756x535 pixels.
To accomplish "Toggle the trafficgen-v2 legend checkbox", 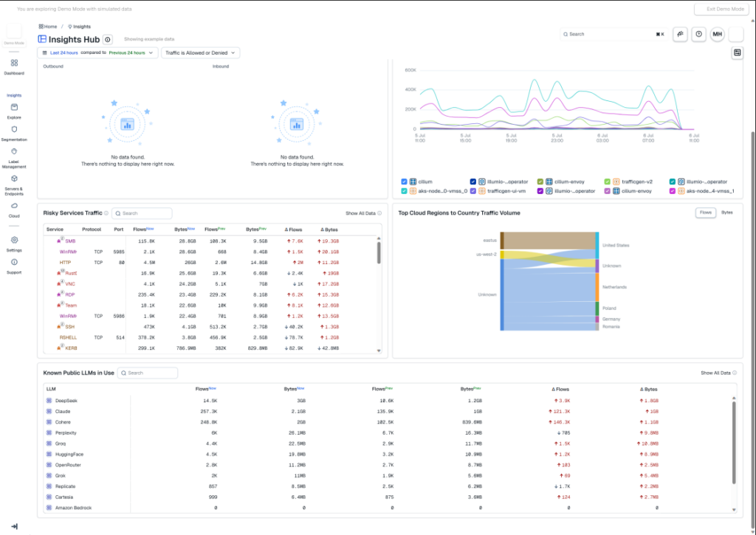I will pyautogui.click(x=608, y=182).
